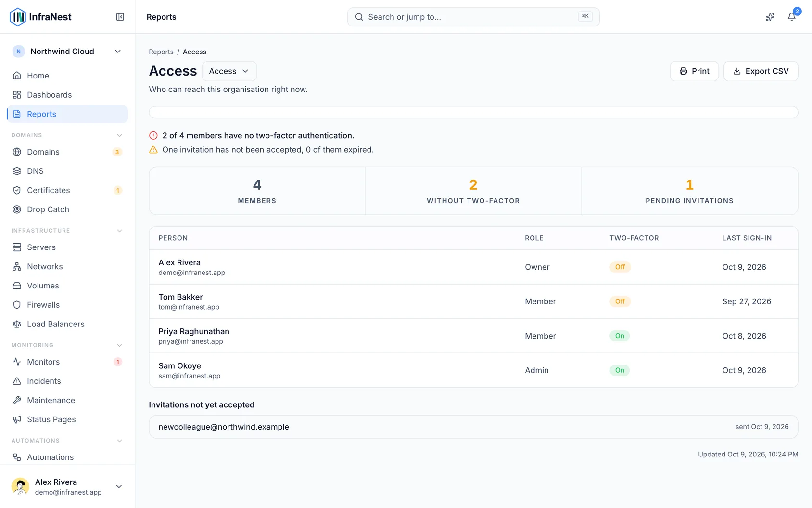Open Domains section item

67,152
